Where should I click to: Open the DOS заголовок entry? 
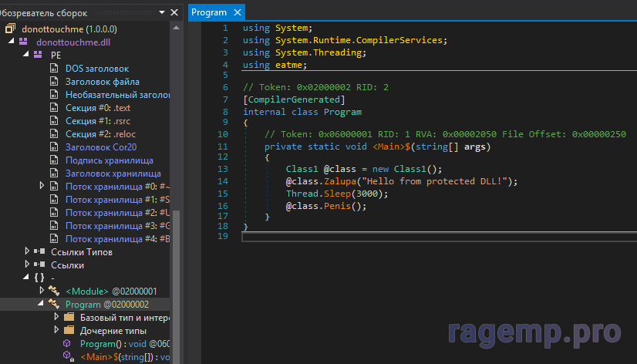click(97, 68)
